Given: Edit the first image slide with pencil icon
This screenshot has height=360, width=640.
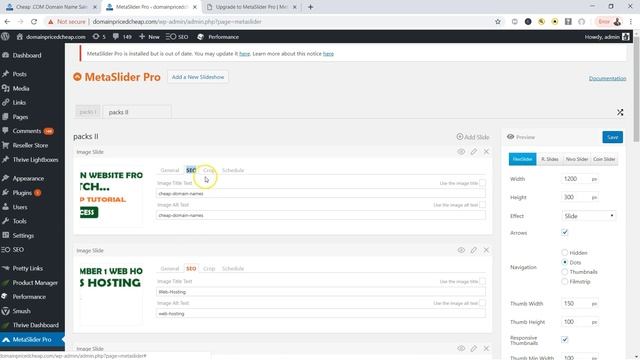Looking at the screenshot, I should tap(473, 152).
